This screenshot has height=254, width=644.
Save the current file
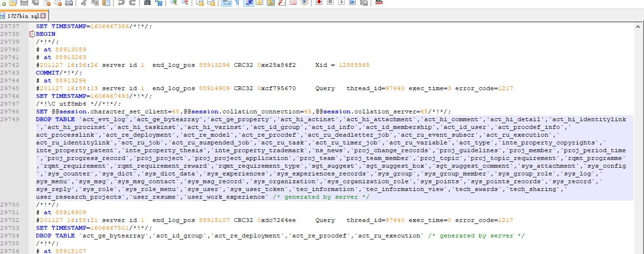point(24,2)
